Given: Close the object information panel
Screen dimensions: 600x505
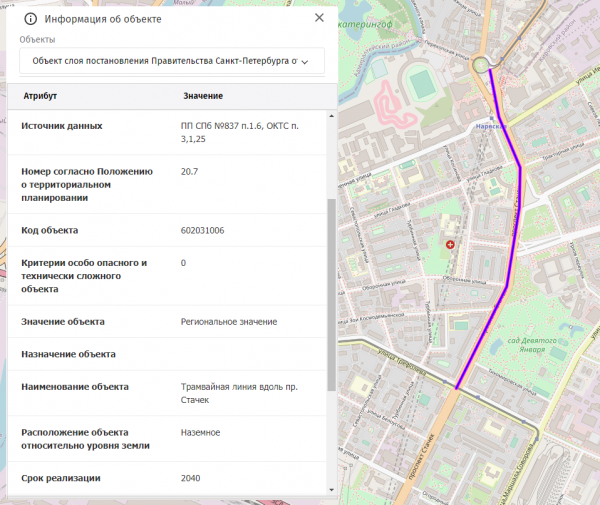Looking at the screenshot, I should pyautogui.click(x=319, y=18).
